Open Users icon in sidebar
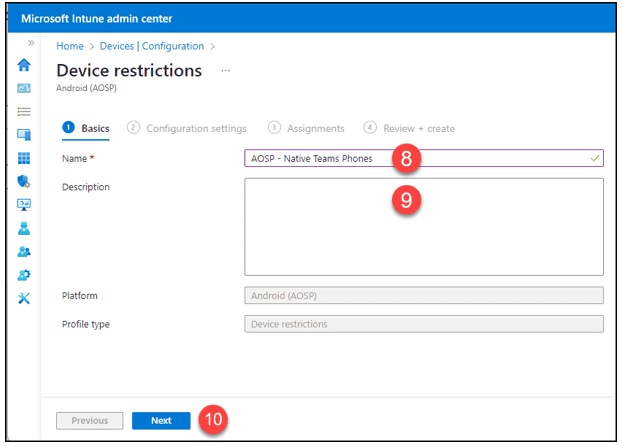Image resolution: width=622 pixels, height=446 pixels. (24, 228)
